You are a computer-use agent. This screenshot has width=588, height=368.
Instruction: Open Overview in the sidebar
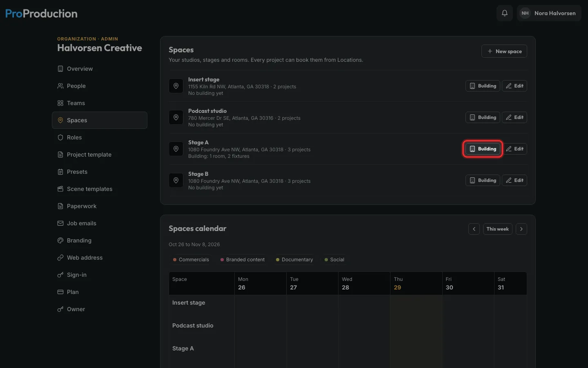(x=100, y=69)
